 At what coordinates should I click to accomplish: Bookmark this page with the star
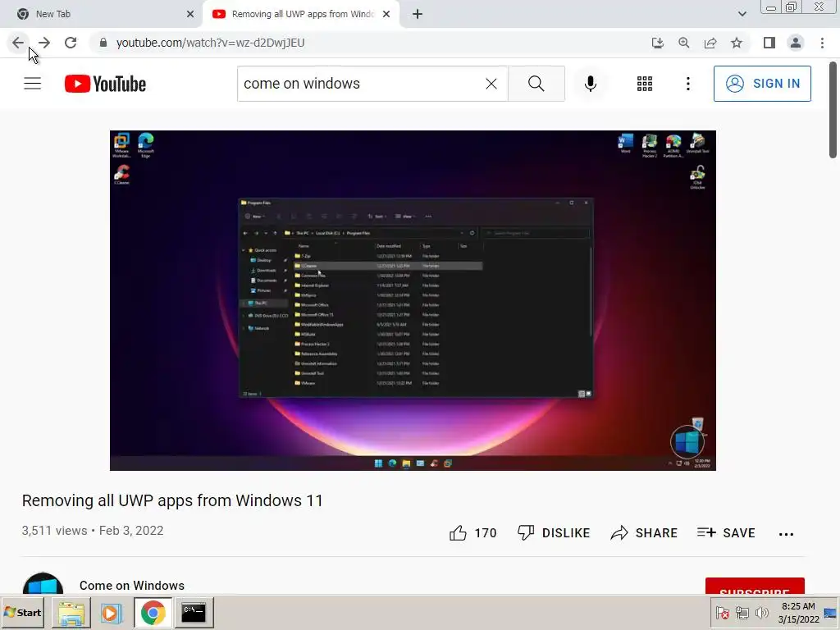tap(737, 43)
